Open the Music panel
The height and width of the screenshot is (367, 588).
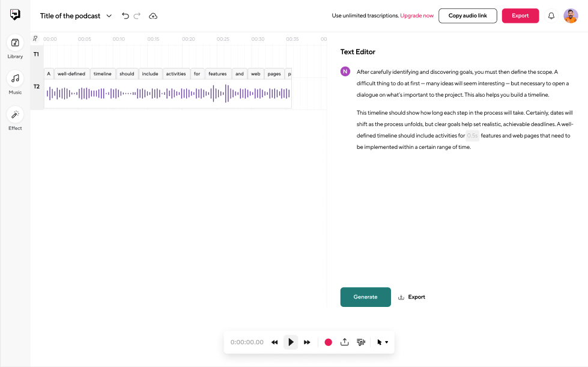tap(14, 78)
